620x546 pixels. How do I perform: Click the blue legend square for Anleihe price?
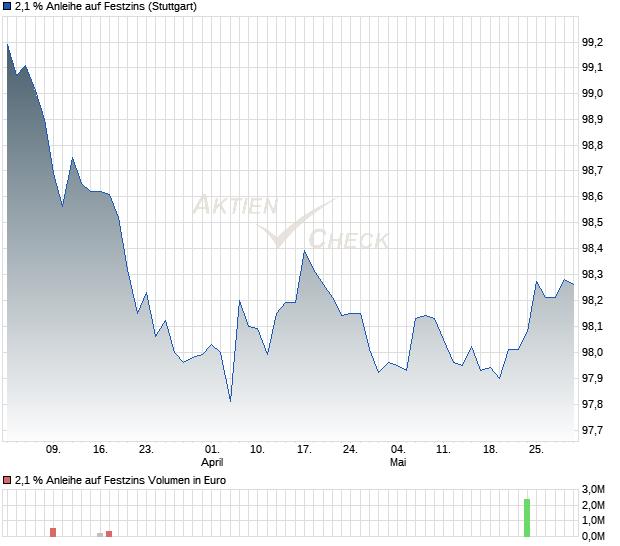(7, 7)
